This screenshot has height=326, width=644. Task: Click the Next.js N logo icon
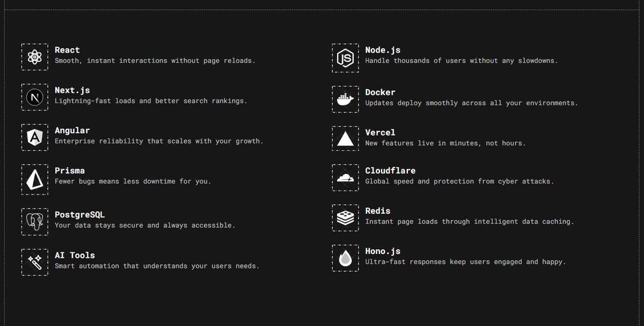[x=34, y=97]
